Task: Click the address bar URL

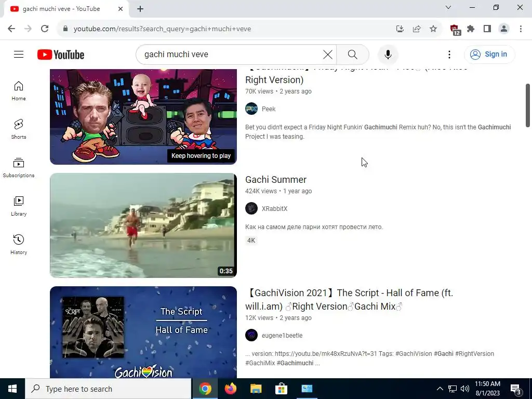Action: tap(163, 29)
